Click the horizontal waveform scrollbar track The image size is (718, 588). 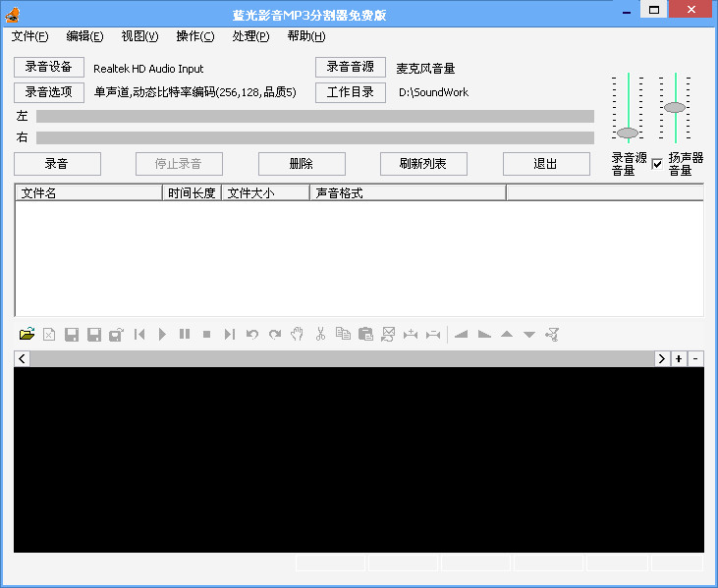point(342,358)
